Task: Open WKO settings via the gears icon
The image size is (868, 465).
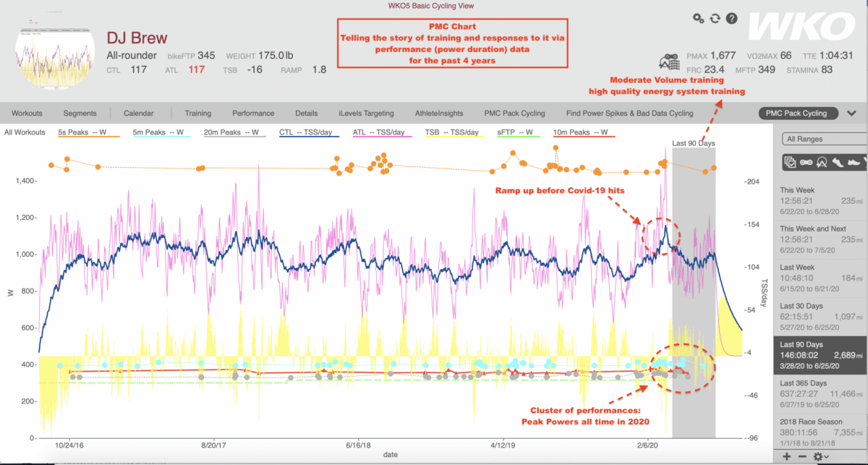Action: click(x=698, y=17)
